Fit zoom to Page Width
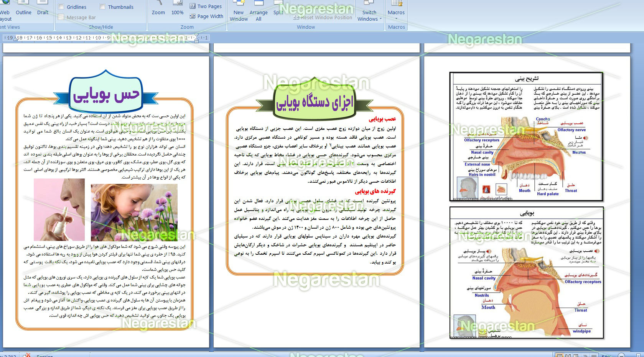 point(206,16)
